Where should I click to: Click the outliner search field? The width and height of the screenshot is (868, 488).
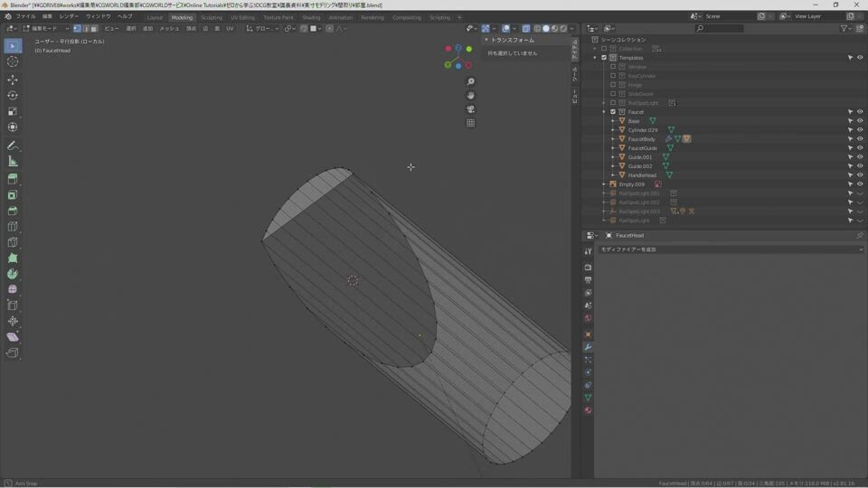[x=723, y=29]
